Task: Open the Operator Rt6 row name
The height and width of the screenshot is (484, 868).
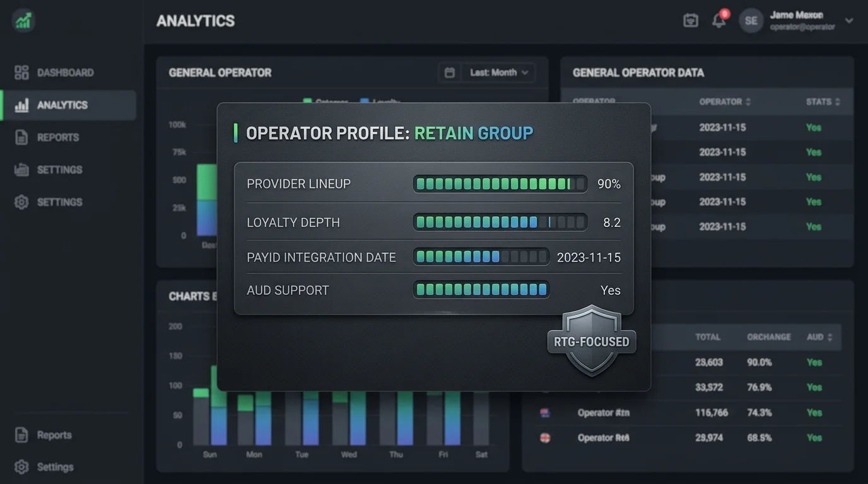Action: point(604,437)
